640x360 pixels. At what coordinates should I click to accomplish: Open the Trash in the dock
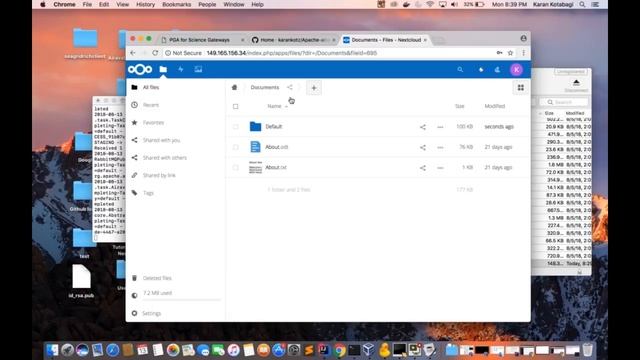pos(587,350)
